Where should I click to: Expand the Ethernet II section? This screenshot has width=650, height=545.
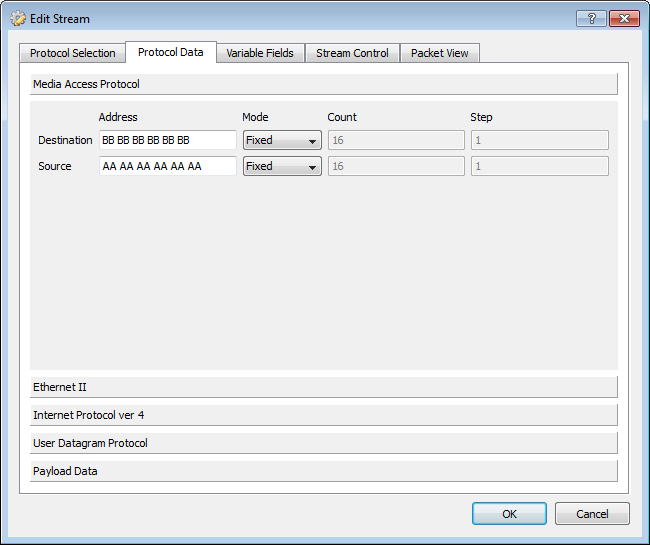point(324,387)
